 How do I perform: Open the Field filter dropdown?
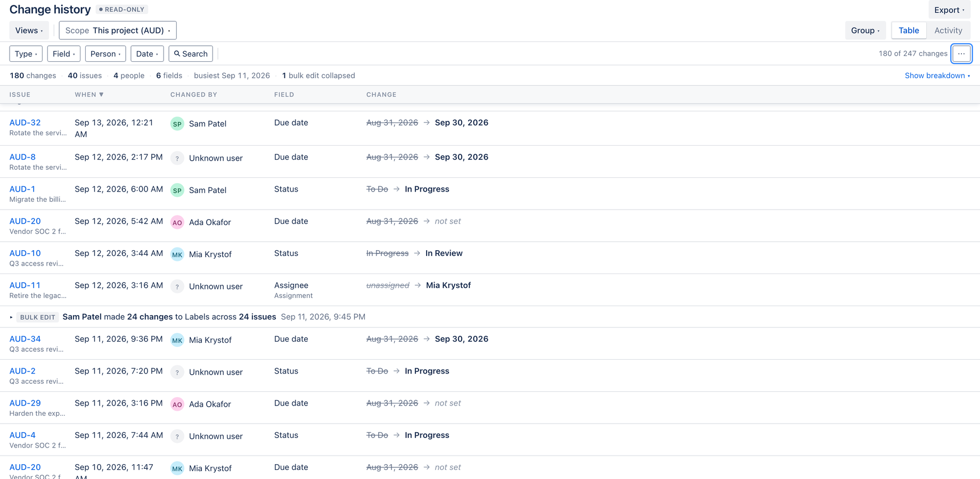64,54
